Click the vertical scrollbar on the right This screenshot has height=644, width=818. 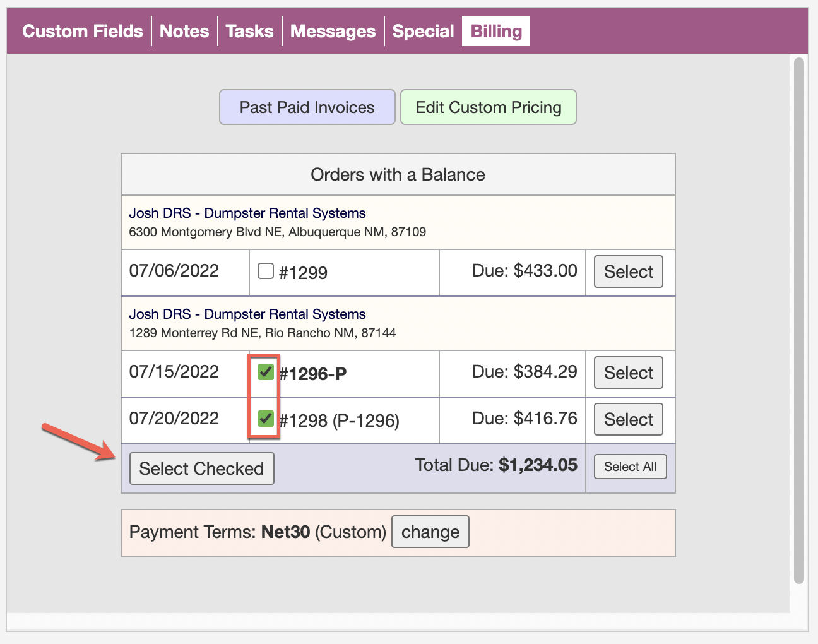pos(799,321)
